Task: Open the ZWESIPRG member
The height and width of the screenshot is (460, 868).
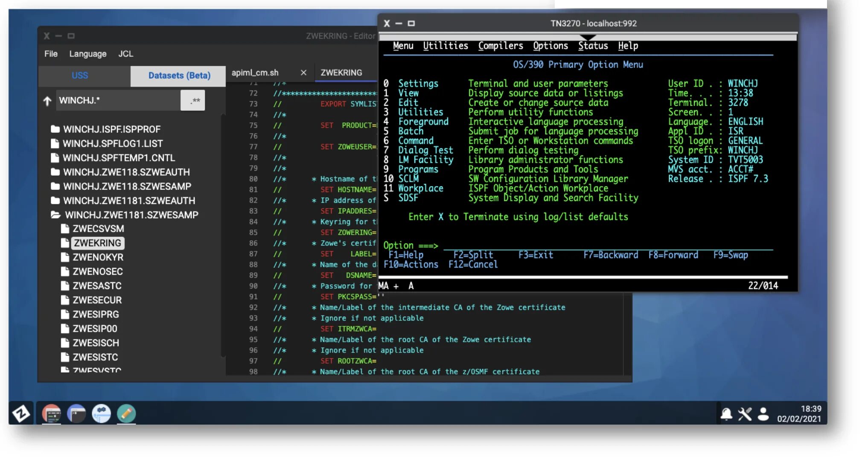Action: coord(96,314)
